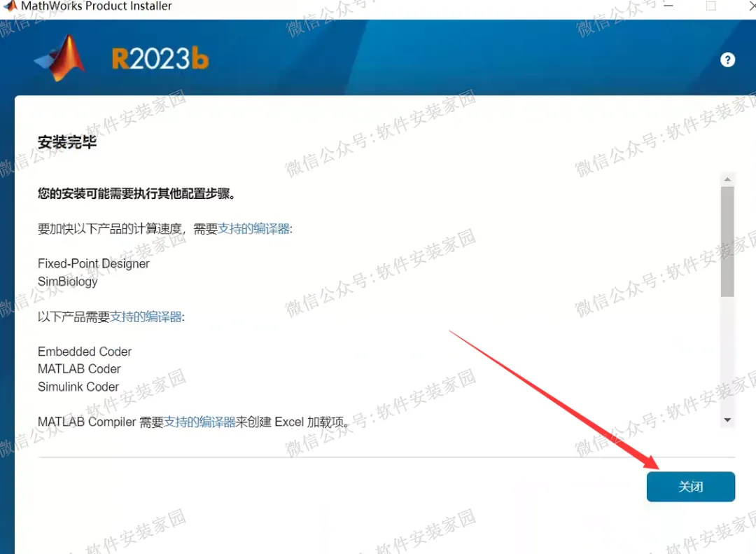This screenshot has height=554, width=756.
Task: Open 支持的编译器 link after 以下产品需要
Action: point(146,317)
